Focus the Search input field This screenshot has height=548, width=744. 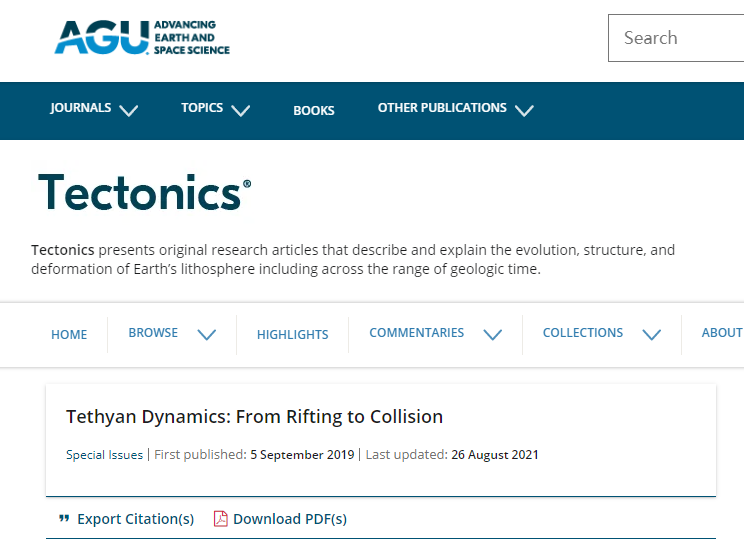tap(676, 38)
